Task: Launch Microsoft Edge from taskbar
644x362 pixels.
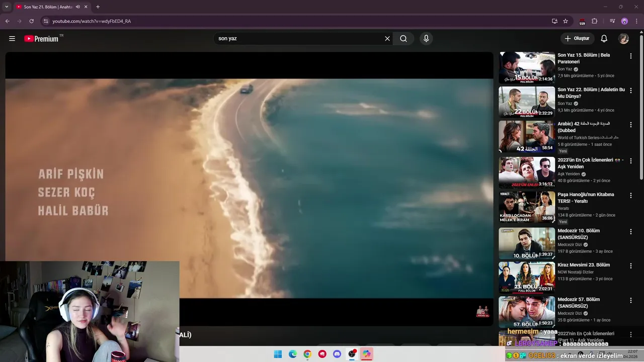Action: [x=293, y=354]
